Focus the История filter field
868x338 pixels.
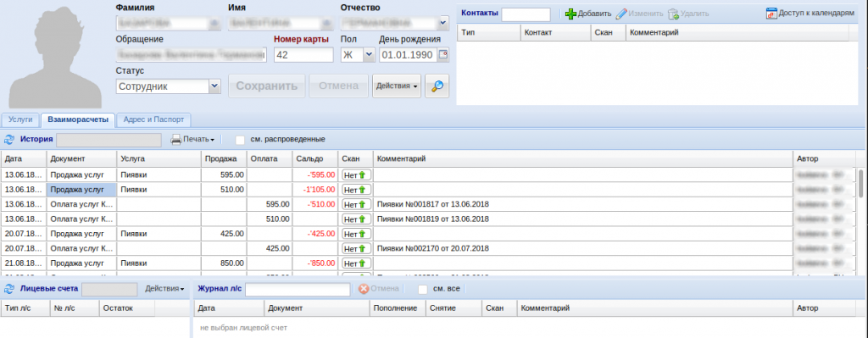(109, 140)
